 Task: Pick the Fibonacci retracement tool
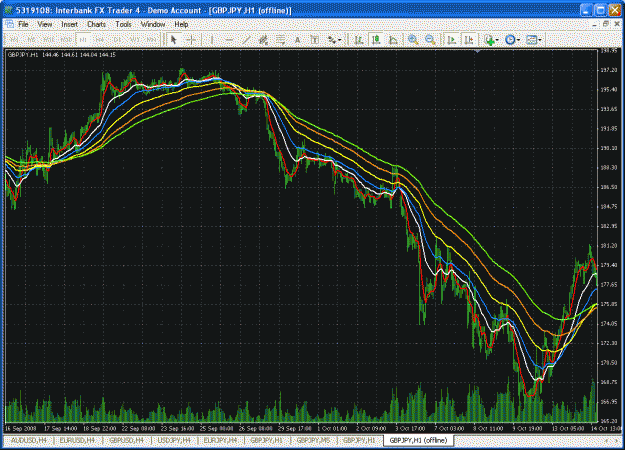(x=280, y=40)
